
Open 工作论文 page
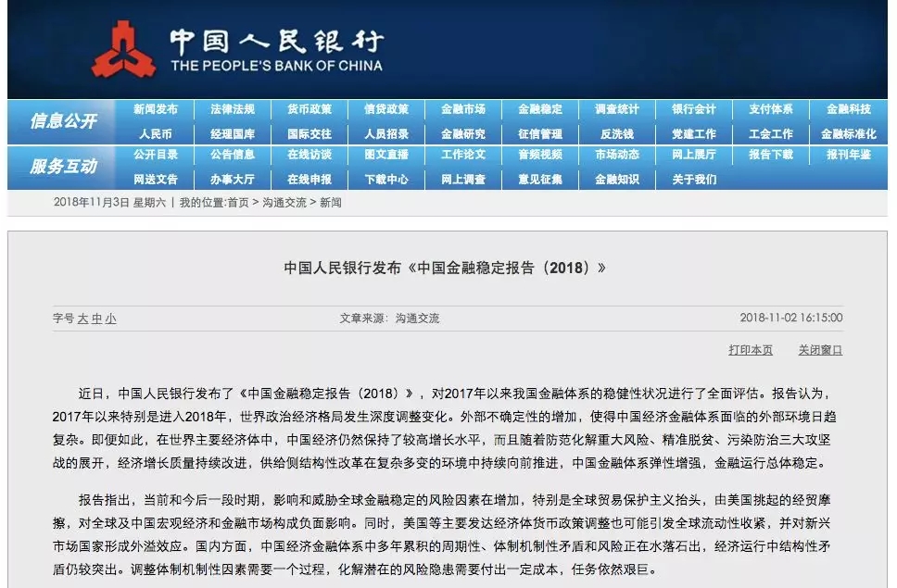[x=463, y=155]
